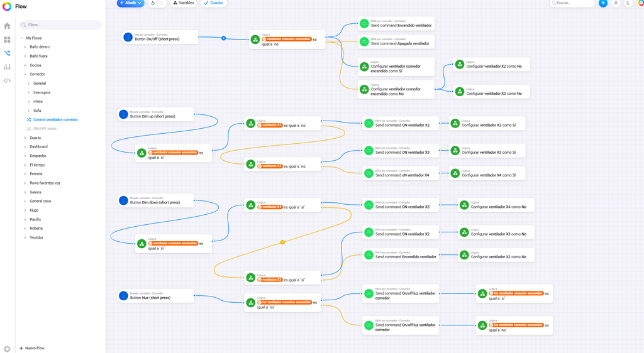Collapse the Comedor folder arrow

pyautogui.click(x=25, y=74)
